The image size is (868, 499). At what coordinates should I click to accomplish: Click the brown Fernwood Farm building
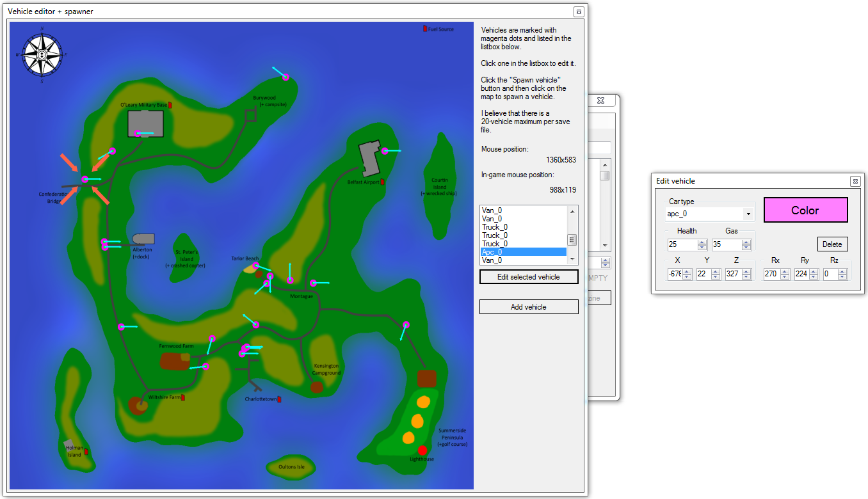click(x=174, y=361)
